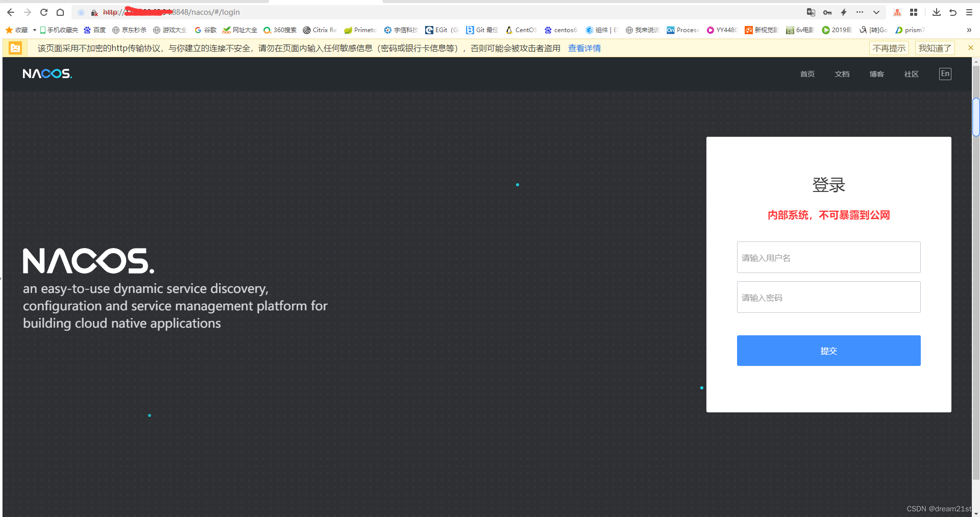
Task: Open the 360搜索 bookmark
Action: click(x=280, y=30)
